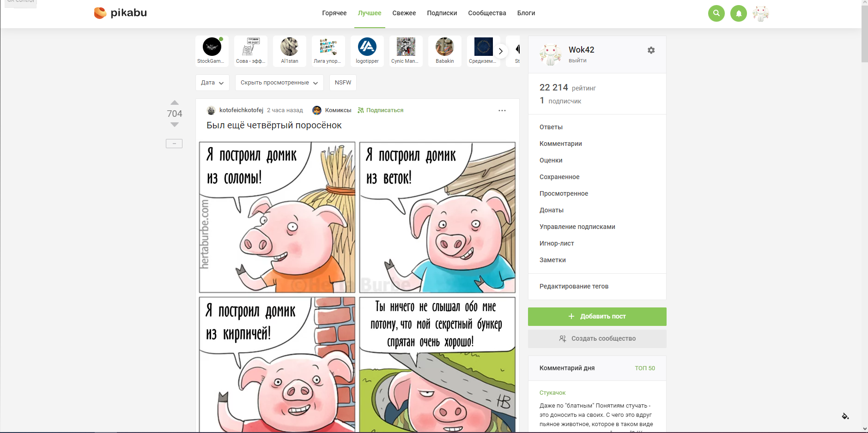Switch to Горячее tab
868x433 pixels.
[334, 13]
